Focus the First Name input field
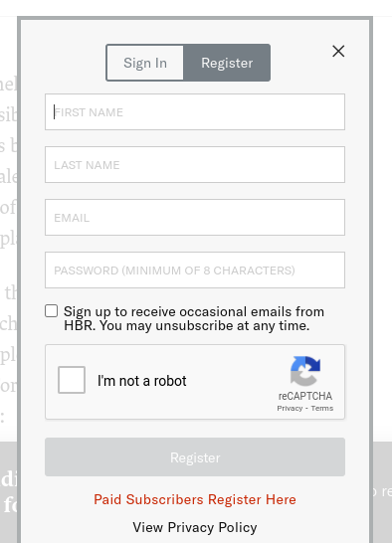The width and height of the screenshot is (392, 543). click(195, 111)
